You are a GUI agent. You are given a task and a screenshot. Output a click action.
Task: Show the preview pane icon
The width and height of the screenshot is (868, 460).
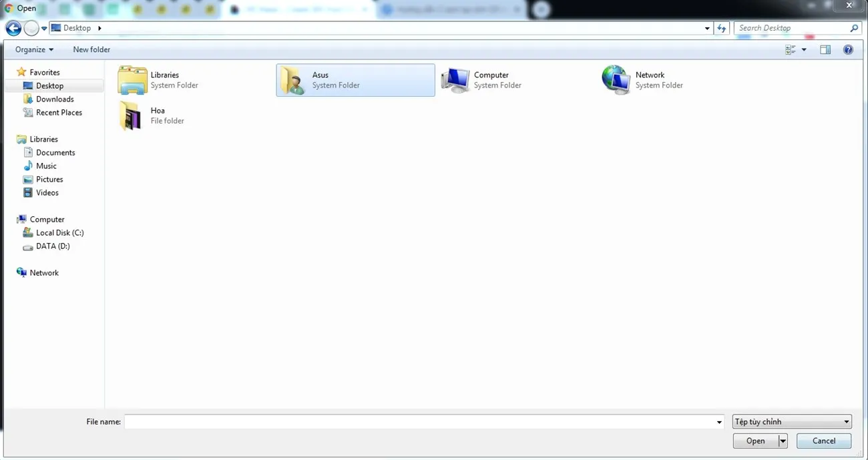click(825, 49)
